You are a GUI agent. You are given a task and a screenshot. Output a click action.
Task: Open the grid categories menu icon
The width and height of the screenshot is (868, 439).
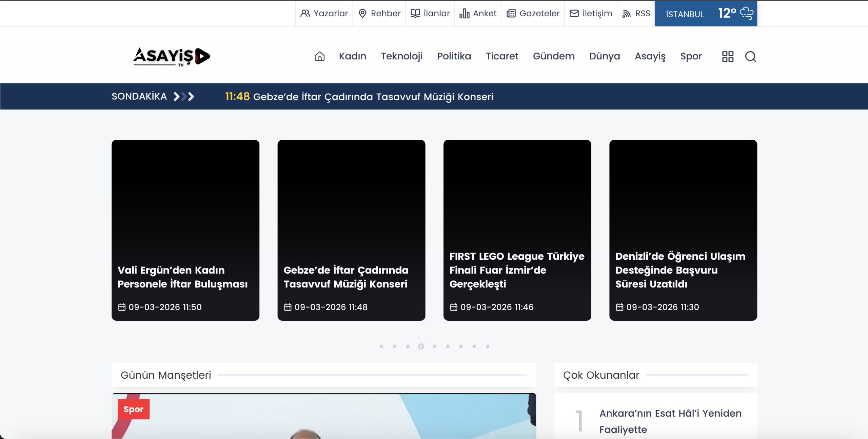pyautogui.click(x=728, y=57)
